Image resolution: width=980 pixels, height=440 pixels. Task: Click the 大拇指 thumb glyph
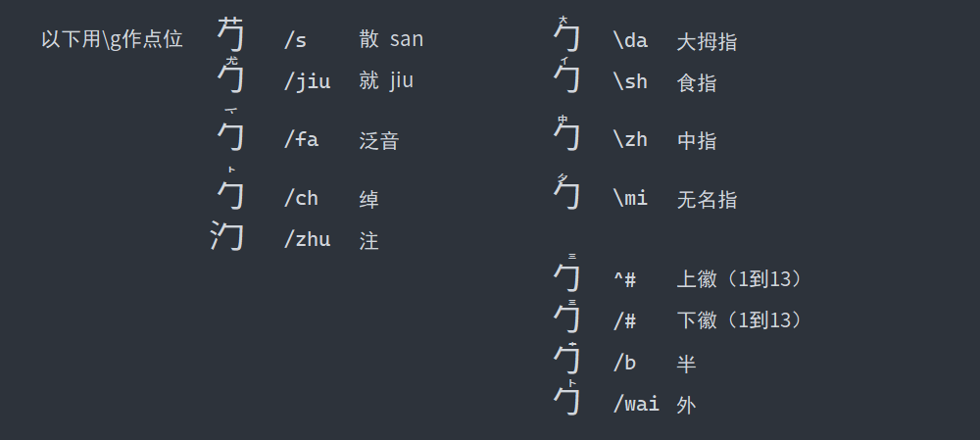point(566,37)
